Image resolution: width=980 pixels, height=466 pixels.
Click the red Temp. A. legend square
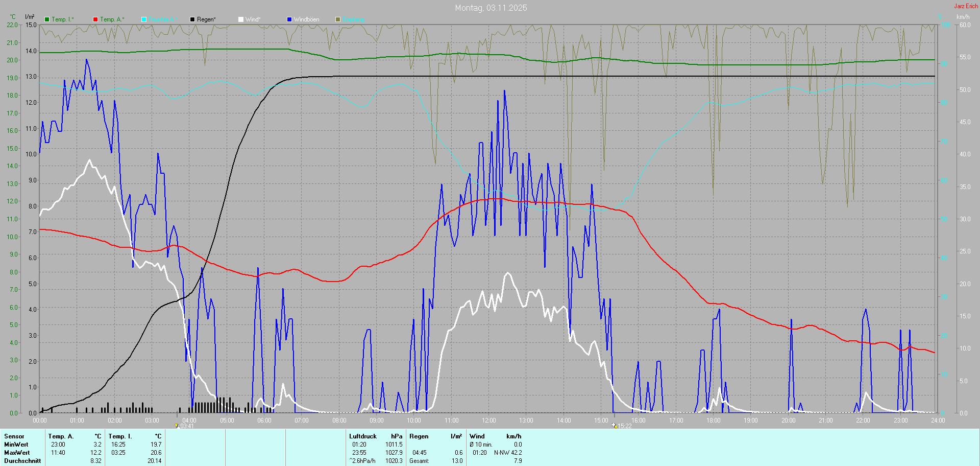95,19
